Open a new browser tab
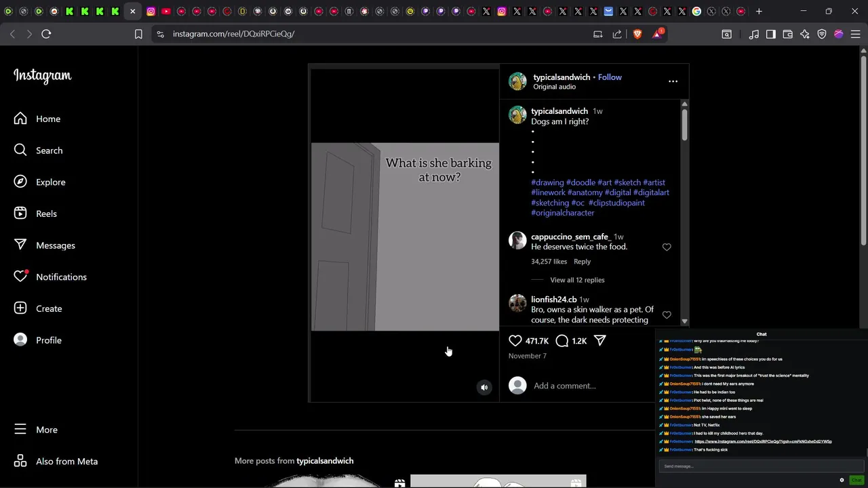868x488 pixels. 759,12
